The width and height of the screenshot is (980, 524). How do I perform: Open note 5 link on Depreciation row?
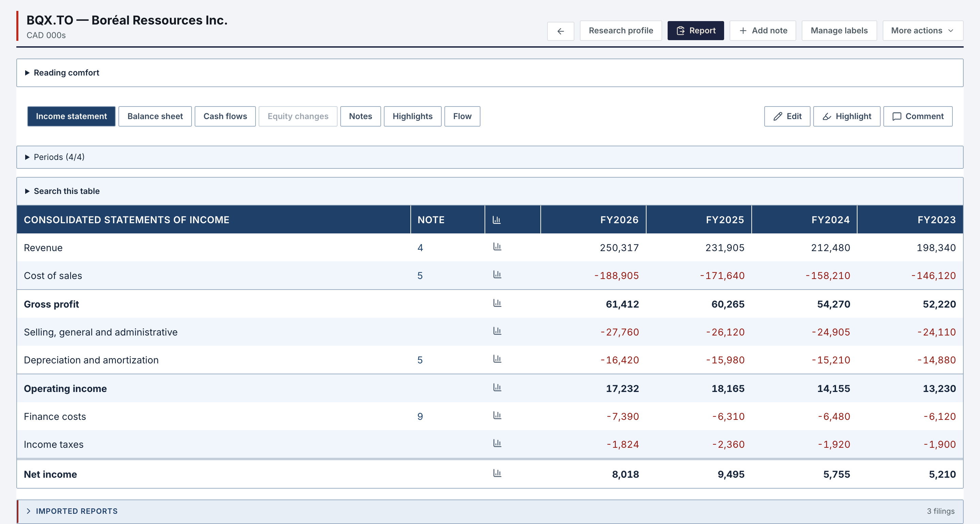click(x=420, y=360)
